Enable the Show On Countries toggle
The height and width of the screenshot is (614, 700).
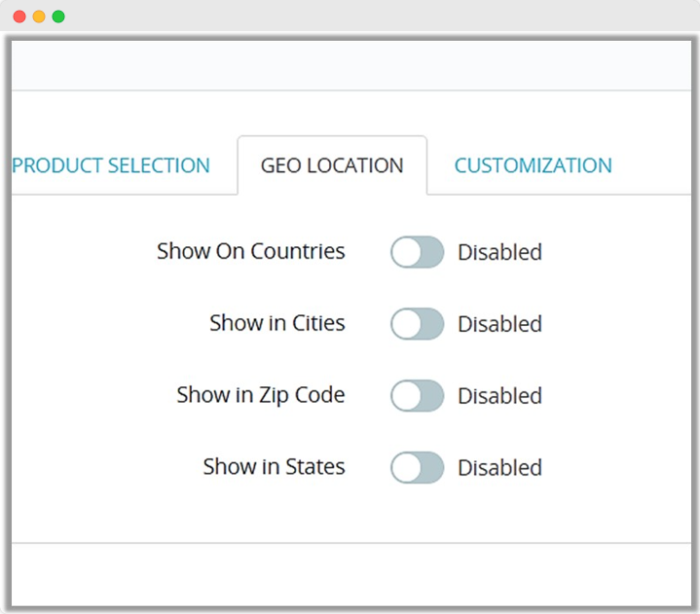point(417,252)
